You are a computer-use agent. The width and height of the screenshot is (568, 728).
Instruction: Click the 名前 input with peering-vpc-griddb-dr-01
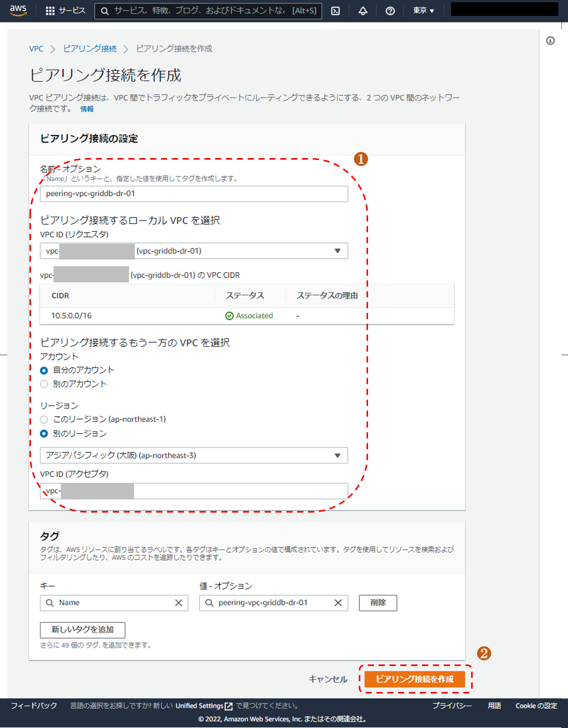tap(194, 194)
